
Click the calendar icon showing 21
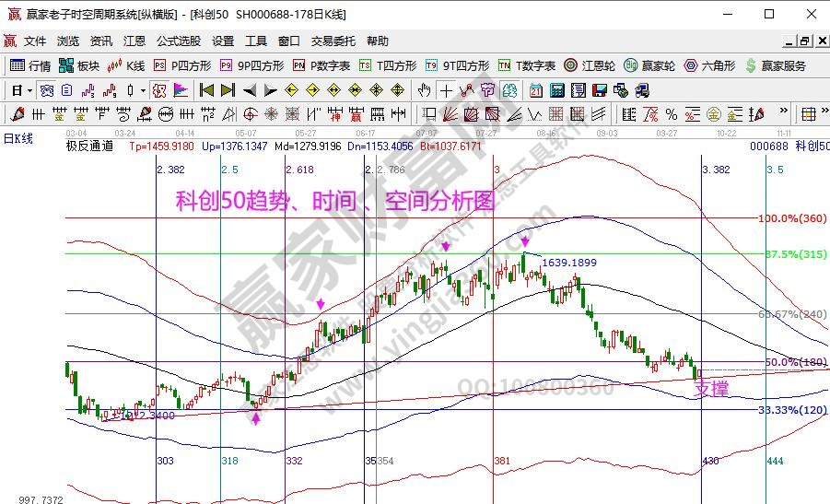536,90
